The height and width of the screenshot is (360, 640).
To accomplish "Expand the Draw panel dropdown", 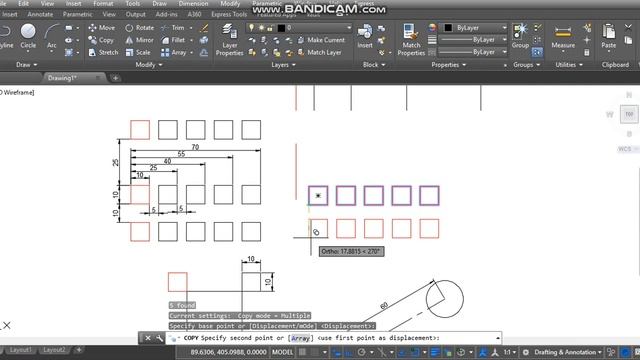I will click(x=27, y=65).
